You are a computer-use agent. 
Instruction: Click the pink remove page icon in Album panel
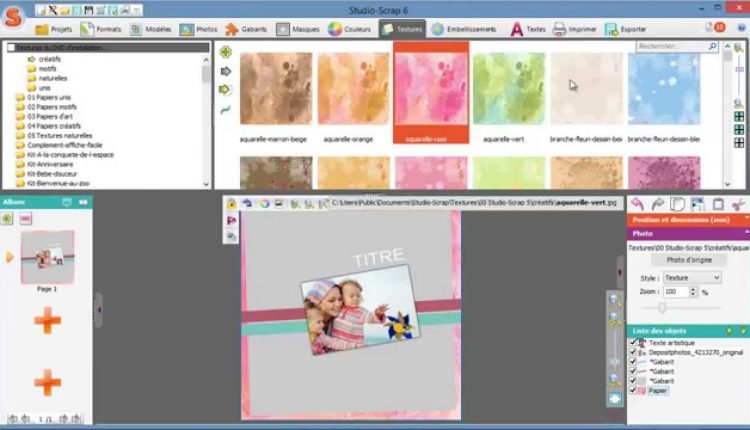pos(25,219)
